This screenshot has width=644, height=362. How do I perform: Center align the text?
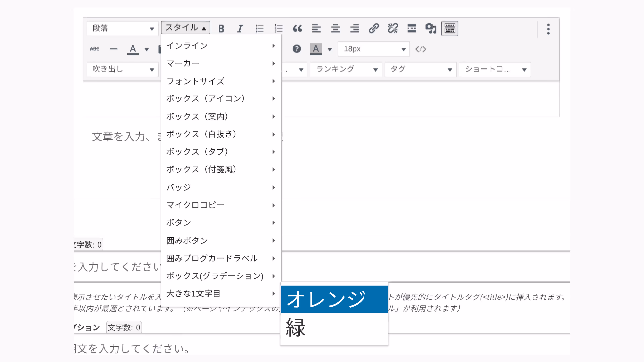tap(335, 28)
